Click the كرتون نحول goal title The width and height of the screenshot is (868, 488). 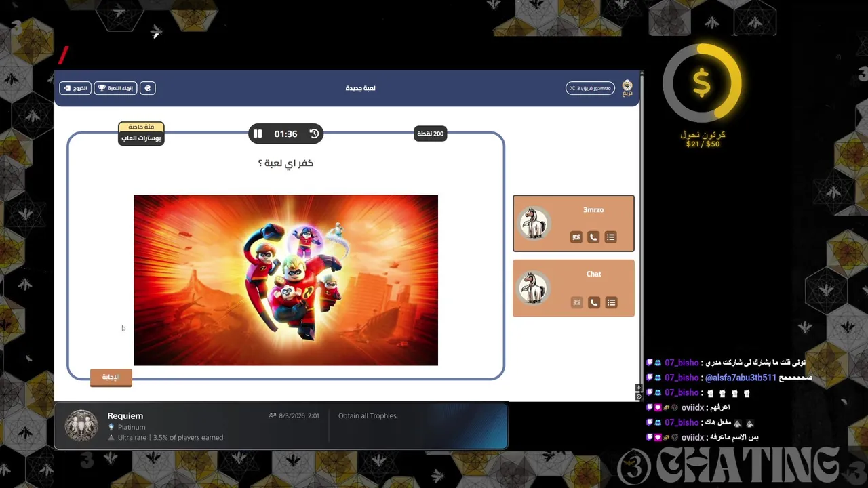point(703,135)
